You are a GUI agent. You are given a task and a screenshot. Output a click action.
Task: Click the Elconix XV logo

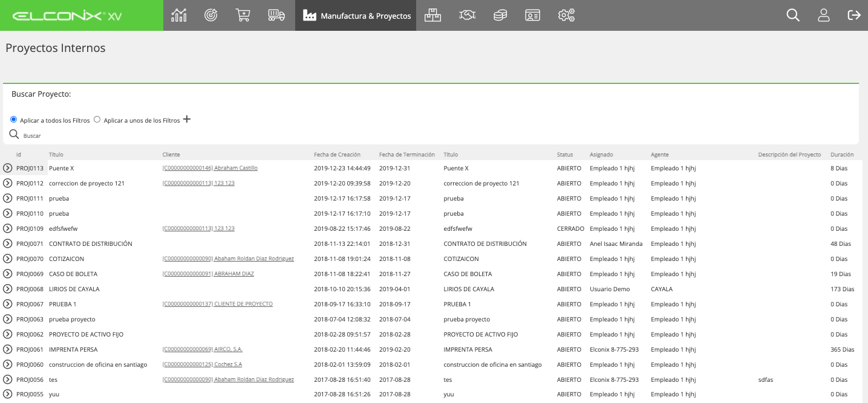tap(67, 16)
